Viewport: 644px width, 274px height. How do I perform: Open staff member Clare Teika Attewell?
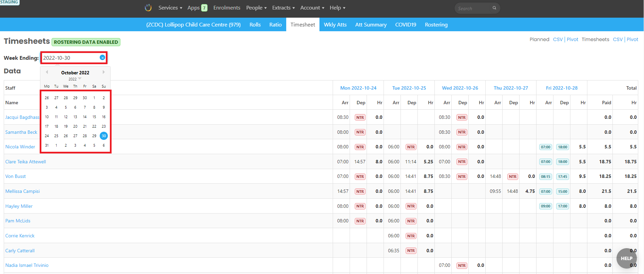(x=25, y=162)
